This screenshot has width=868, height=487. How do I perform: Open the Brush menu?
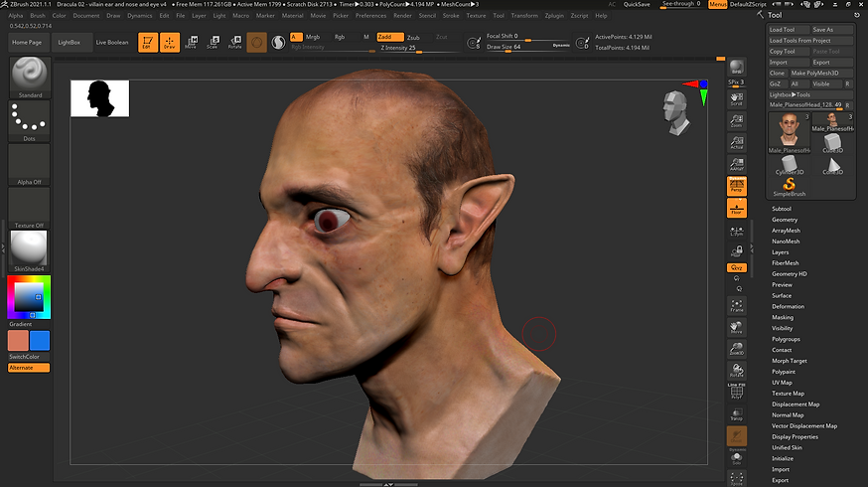(x=38, y=16)
